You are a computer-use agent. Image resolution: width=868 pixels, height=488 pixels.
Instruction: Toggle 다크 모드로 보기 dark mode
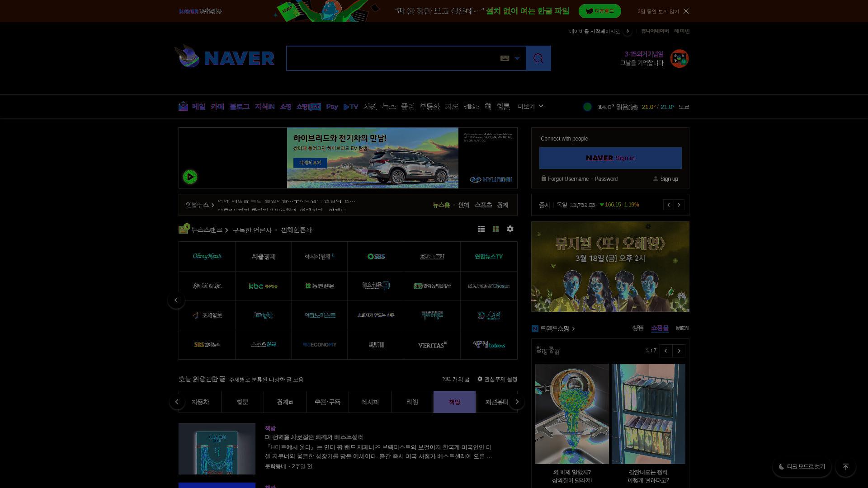click(x=802, y=467)
